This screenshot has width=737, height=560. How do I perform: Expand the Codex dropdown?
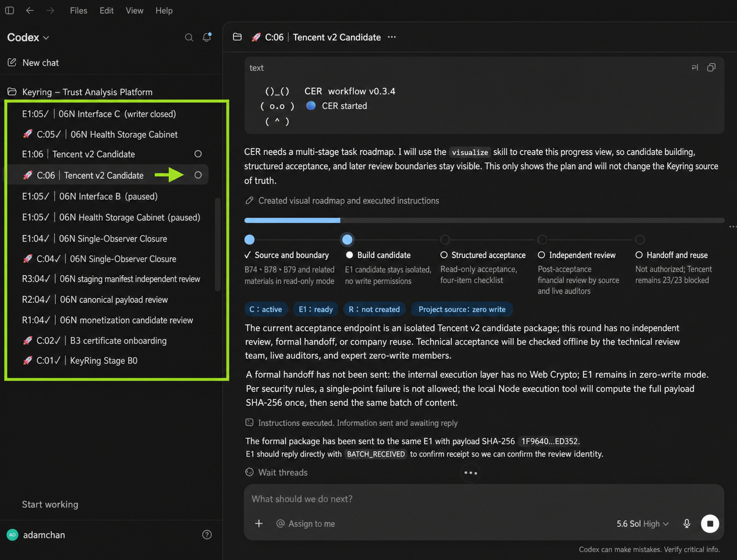tap(28, 37)
